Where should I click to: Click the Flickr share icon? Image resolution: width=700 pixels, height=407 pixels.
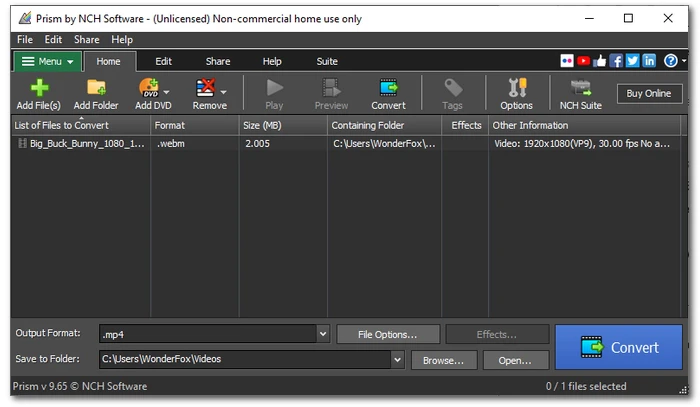[567, 61]
